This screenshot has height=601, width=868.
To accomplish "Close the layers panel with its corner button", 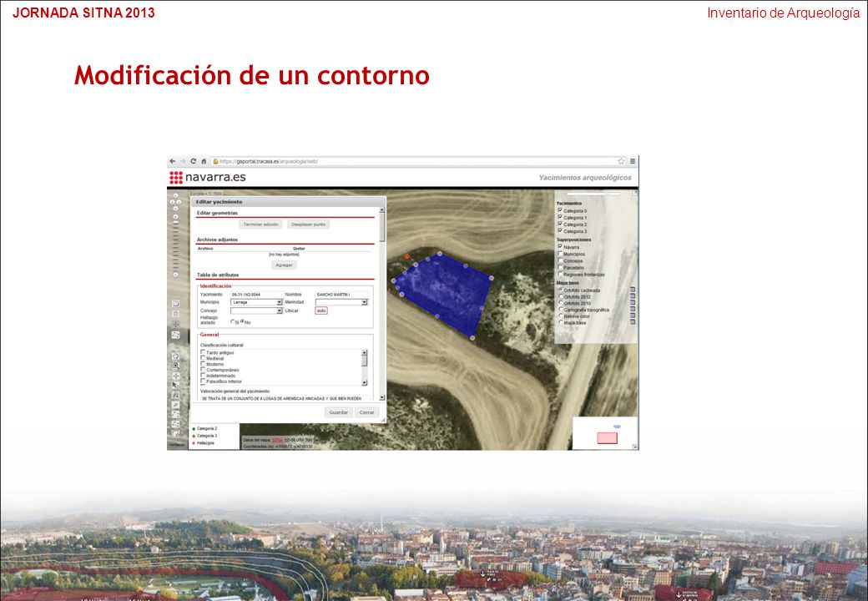I will [x=635, y=193].
